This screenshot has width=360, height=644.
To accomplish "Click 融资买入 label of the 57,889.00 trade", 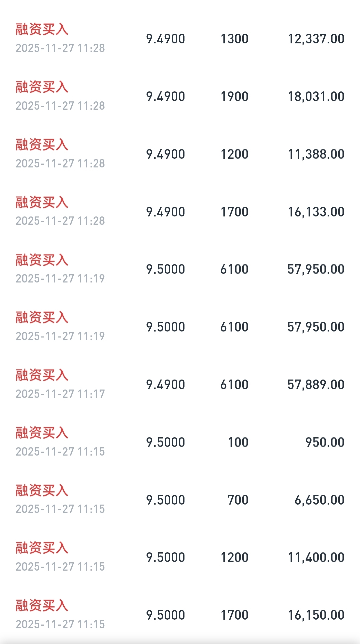I will pos(42,375).
